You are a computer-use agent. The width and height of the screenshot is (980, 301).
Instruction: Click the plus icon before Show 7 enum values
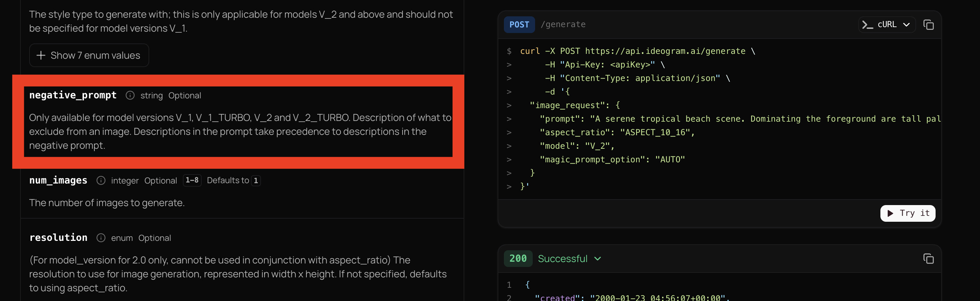point(41,56)
